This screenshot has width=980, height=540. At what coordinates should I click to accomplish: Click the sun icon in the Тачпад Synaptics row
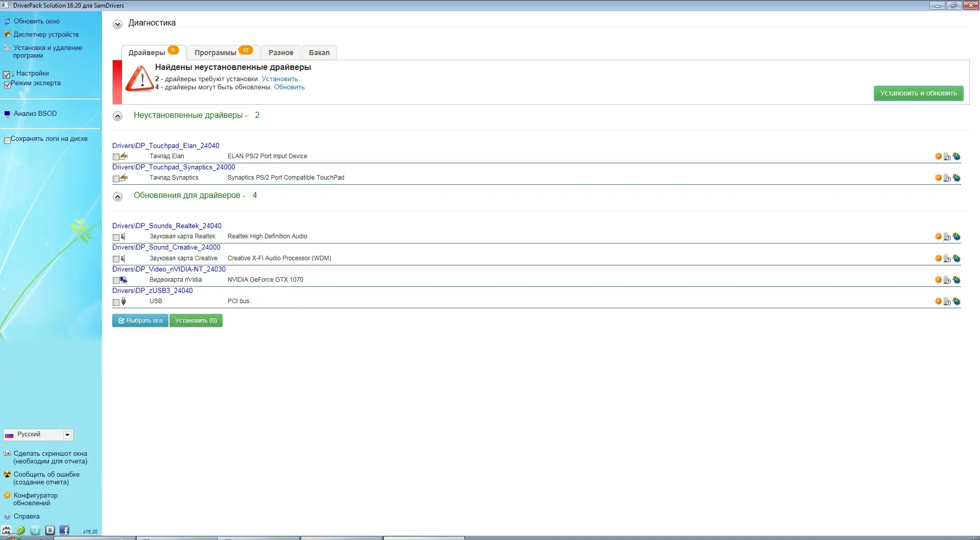(x=938, y=178)
